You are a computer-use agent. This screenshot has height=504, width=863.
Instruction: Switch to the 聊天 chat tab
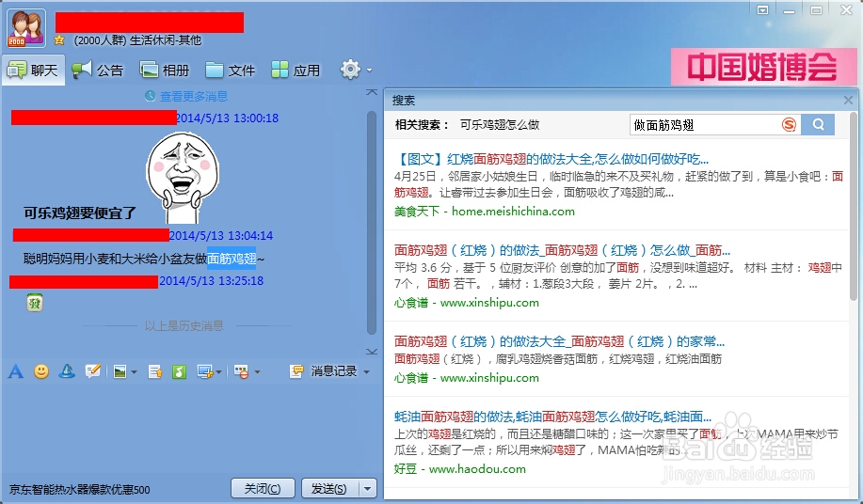click(33, 71)
